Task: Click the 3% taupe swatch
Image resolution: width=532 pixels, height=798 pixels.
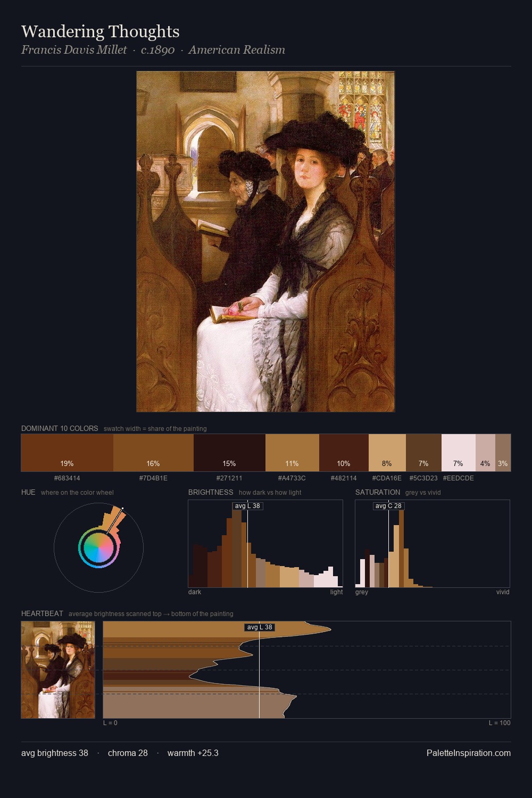Action: (x=503, y=453)
